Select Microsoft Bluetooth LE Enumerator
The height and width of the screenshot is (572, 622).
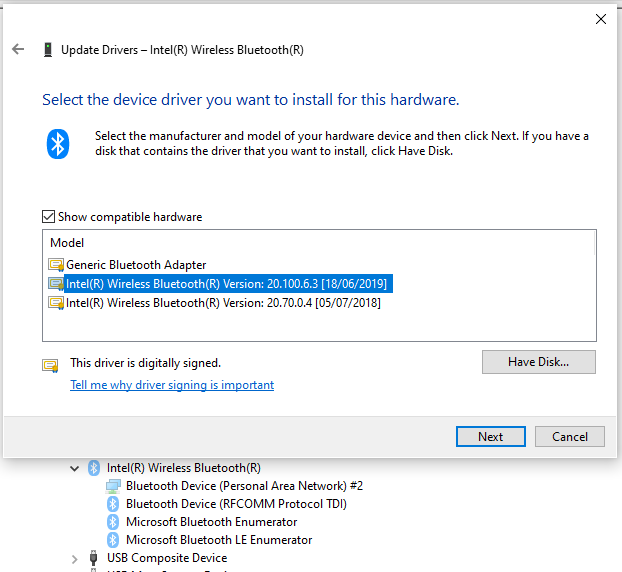coord(219,539)
